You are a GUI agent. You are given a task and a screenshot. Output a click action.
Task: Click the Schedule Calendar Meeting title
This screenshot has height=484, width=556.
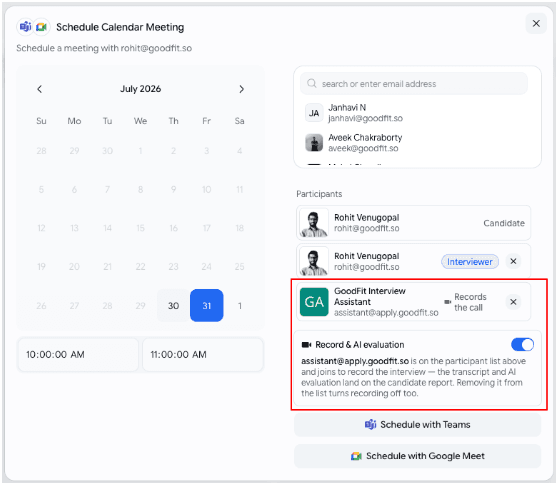pos(120,27)
